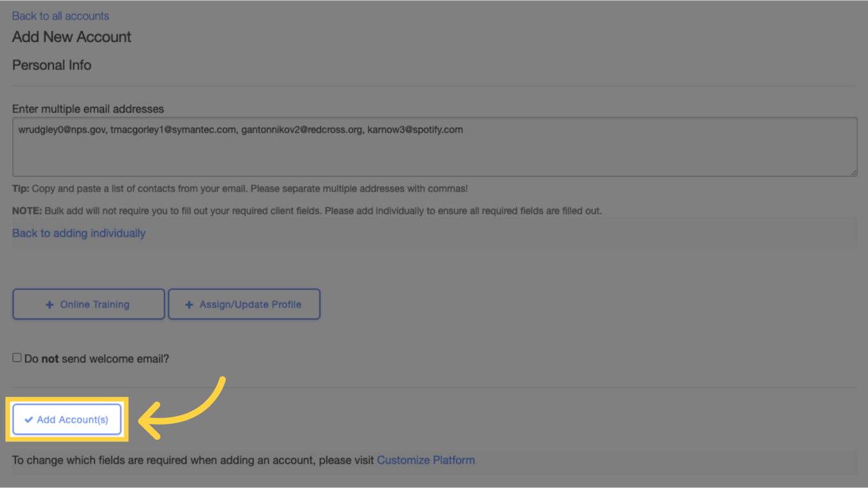Click the plus icon on Assign/Update Profile
Screen dimensions: 868x488
pos(189,304)
